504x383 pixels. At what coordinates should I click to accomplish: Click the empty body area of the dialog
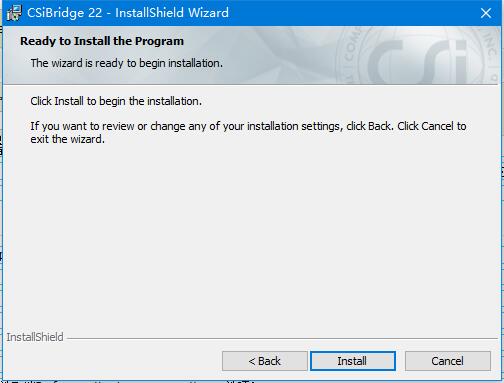pos(252,233)
